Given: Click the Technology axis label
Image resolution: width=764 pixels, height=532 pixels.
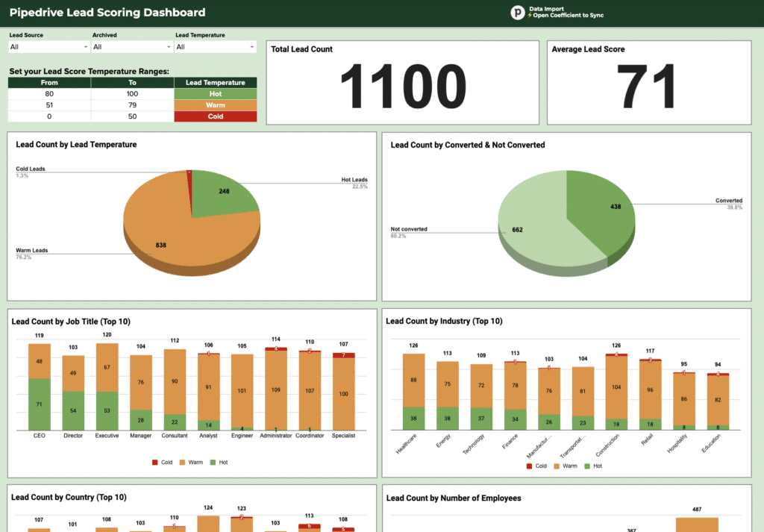Looking at the screenshot, I should [x=474, y=444].
